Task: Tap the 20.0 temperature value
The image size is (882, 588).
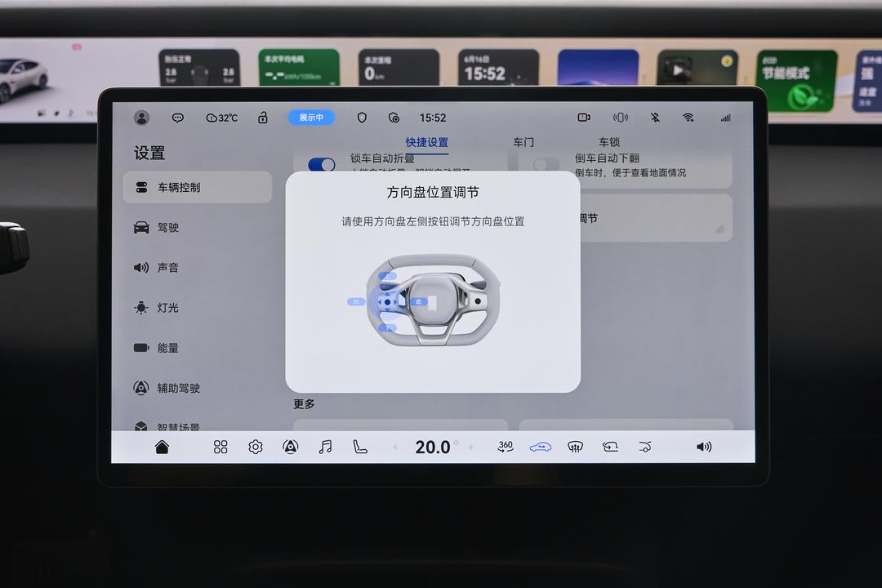Action: [x=433, y=447]
